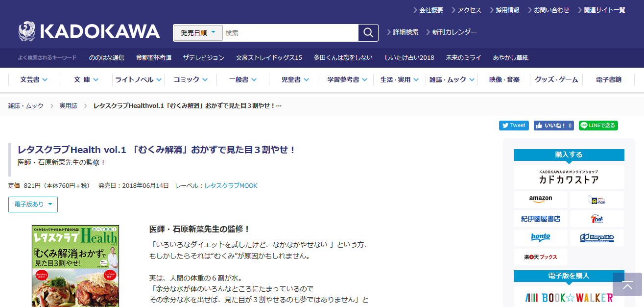The width and height of the screenshot is (644, 307).
Task: Buy from the amazon logo button
Action: [541, 199]
